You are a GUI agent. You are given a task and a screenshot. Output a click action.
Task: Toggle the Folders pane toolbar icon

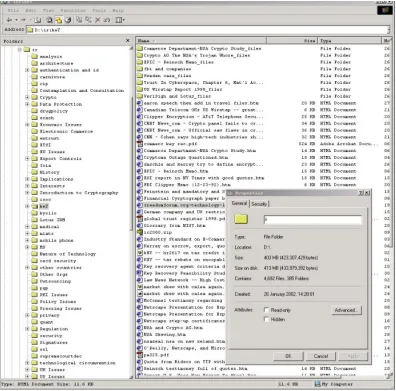point(59,20)
